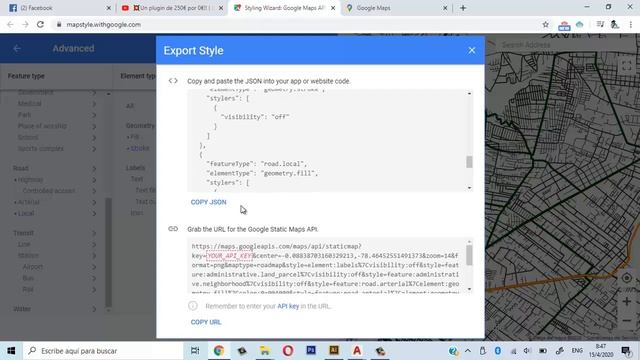The width and height of the screenshot is (640, 360).
Task: Open Adobe Acrobat from the taskbar
Action: 357,351
